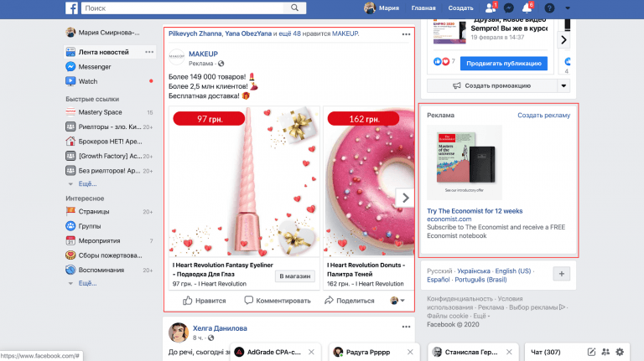Open chat settings gear icon
The height and width of the screenshot is (361, 644).
(x=620, y=352)
